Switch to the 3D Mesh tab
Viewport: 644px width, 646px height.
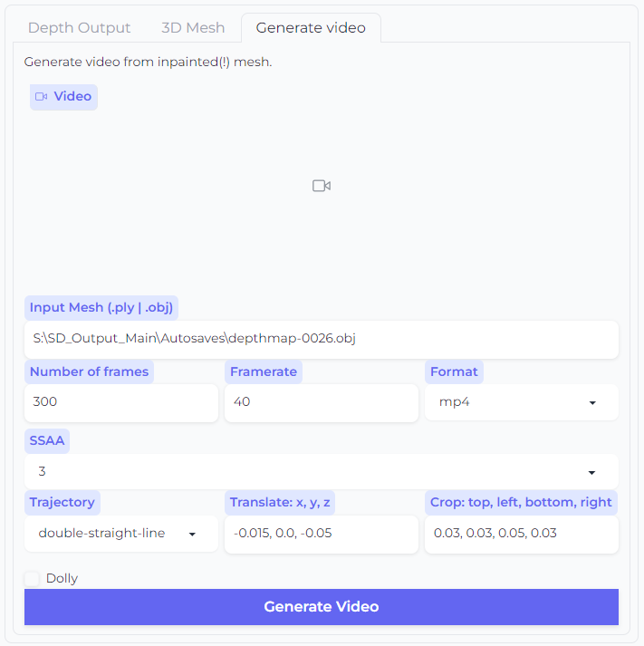(193, 27)
